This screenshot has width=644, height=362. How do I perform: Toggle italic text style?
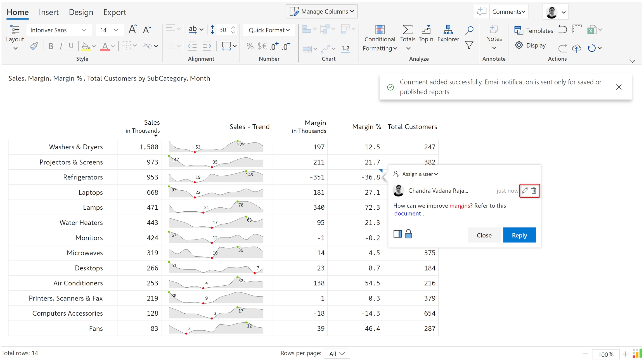coord(61,46)
